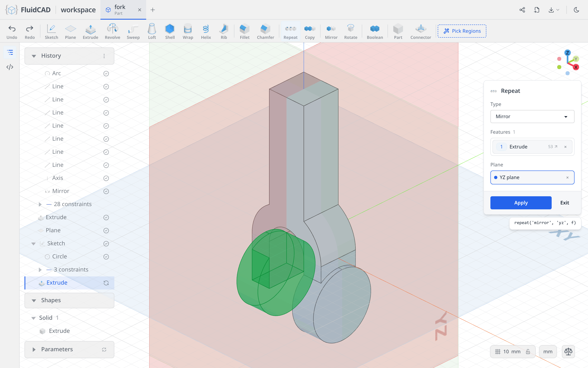The width and height of the screenshot is (588, 368).
Task: Collapse the History panel
Action: point(34,56)
